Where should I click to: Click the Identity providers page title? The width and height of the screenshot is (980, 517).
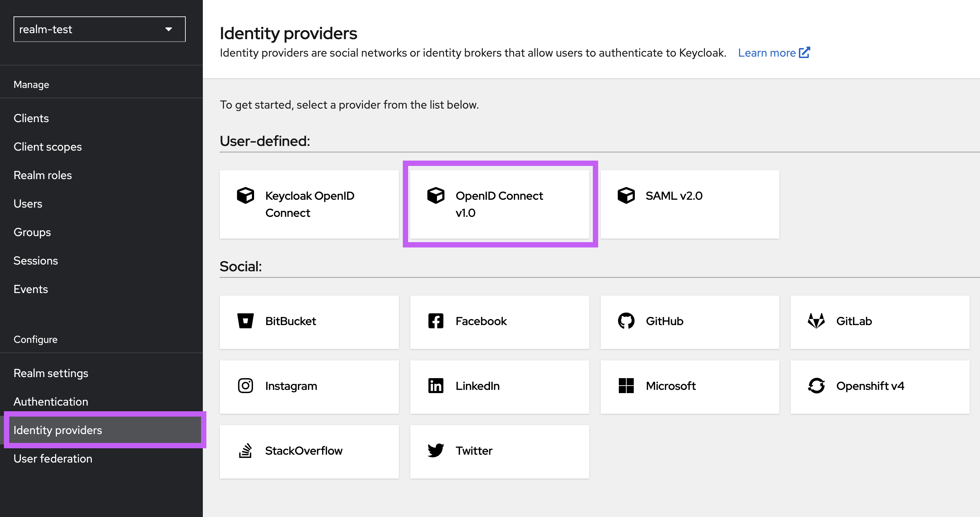point(288,33)
